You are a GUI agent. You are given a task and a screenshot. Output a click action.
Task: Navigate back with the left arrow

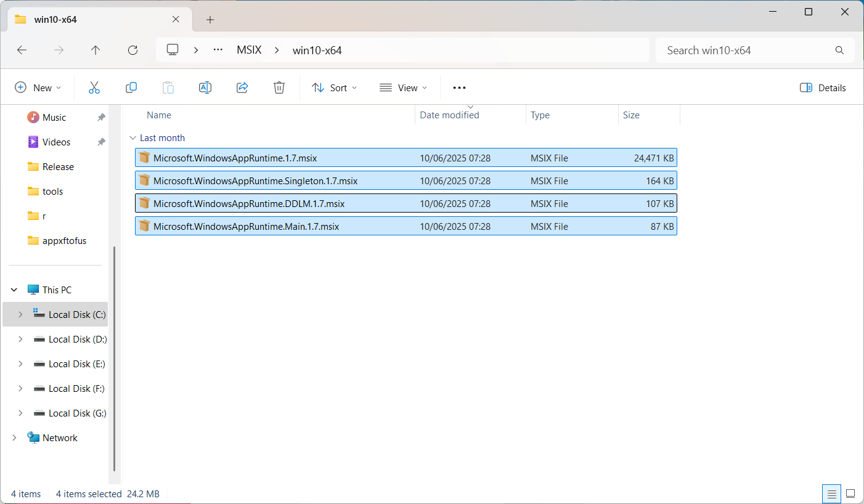(x=22, y=51)
